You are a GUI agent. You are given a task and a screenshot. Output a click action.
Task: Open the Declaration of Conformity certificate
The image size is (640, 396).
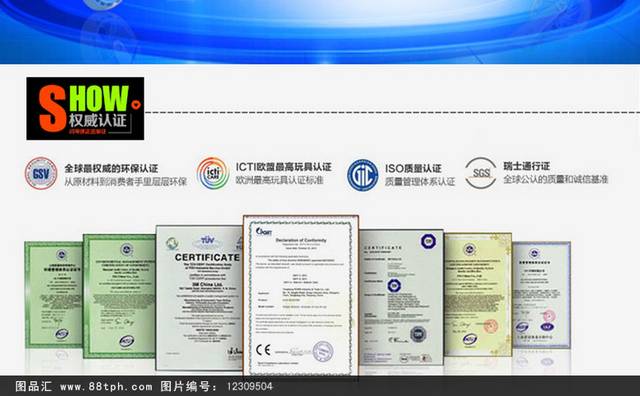coord(301,296)
